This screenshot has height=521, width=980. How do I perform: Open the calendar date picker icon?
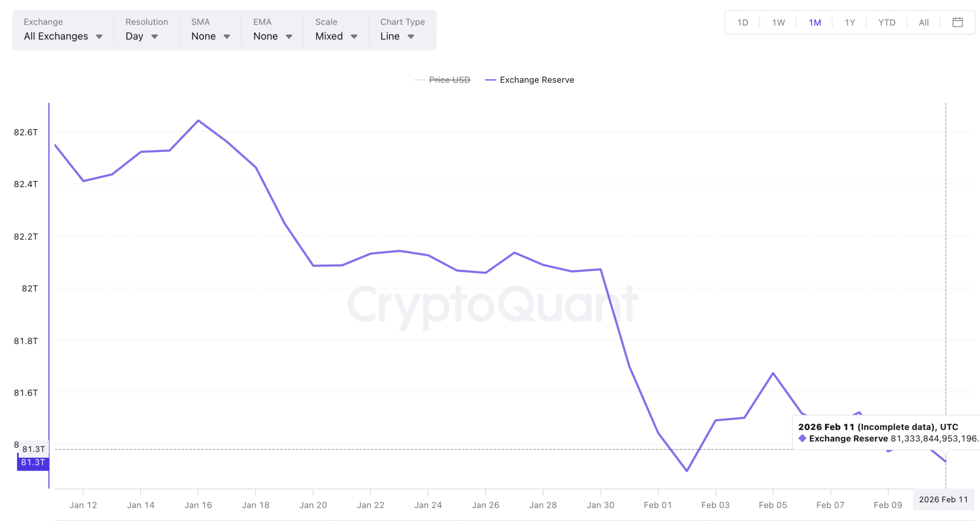click(957, 22)
